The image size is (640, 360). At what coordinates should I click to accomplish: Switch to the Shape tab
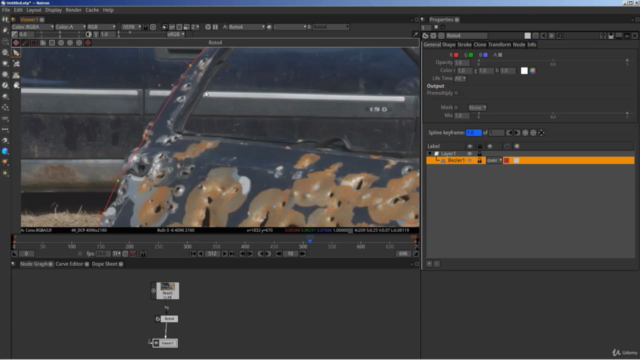(449, 44)
